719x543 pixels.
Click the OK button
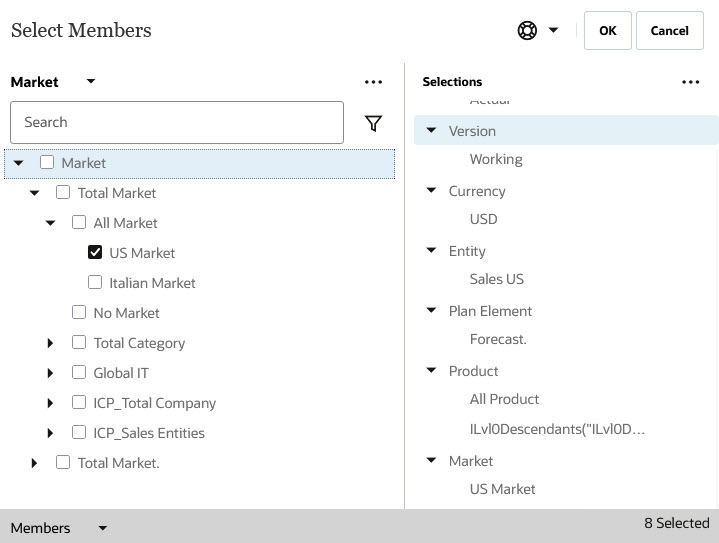tap(607, 31)
